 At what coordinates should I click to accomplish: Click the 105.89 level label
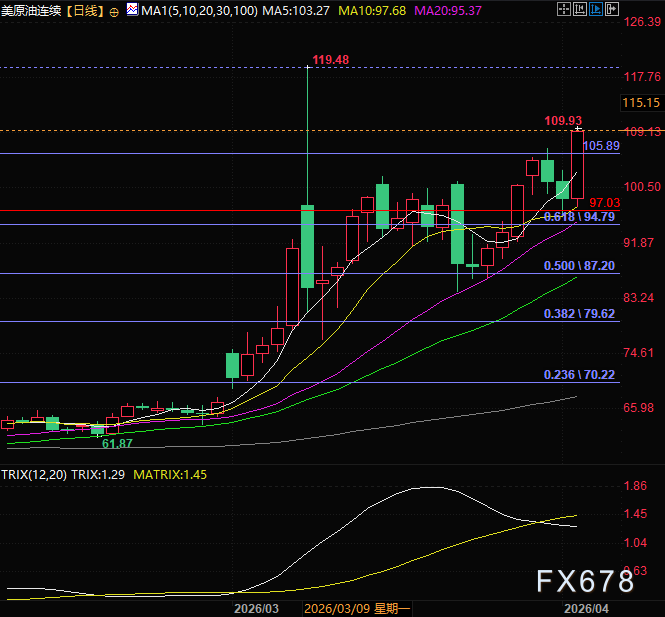(601, 146)
